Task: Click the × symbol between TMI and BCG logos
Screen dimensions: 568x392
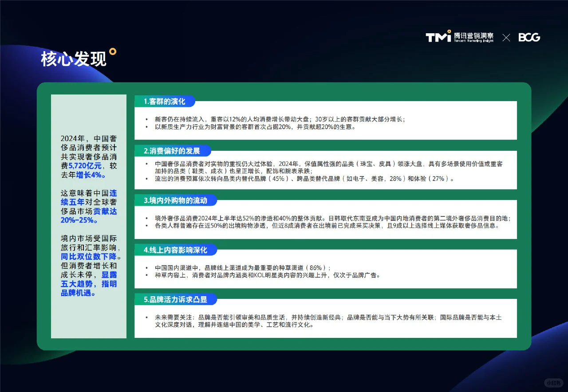Action: [x=506, y=38]
